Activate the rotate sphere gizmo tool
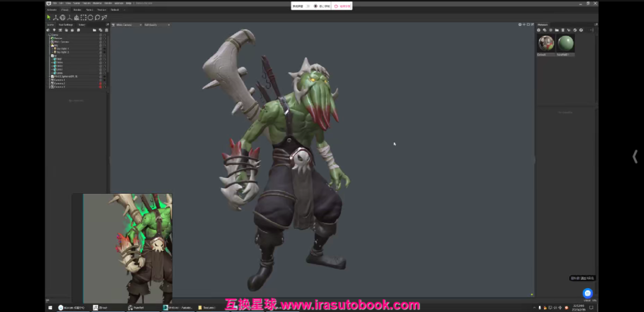The height and width of the screenshot is (312, 644). [62, 17]
